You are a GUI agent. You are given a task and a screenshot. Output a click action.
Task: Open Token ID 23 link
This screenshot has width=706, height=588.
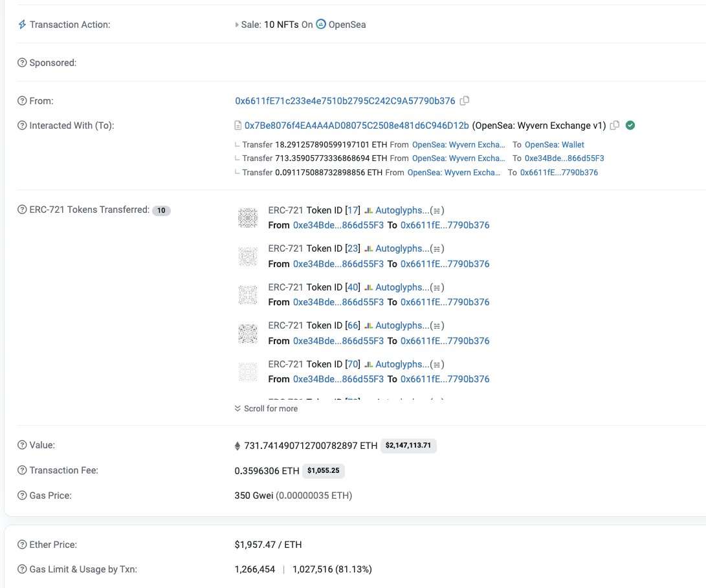point(353,248)
